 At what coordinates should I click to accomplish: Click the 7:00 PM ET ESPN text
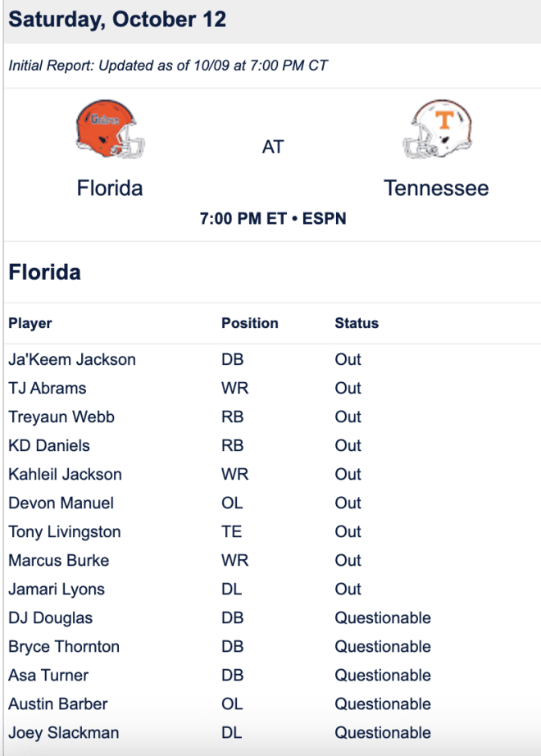pos(273,218)
